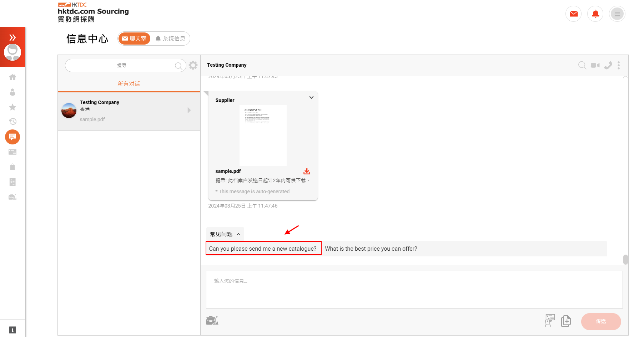Click the magnifier icon in conversation search
The image size is (644, 337).
178,66
